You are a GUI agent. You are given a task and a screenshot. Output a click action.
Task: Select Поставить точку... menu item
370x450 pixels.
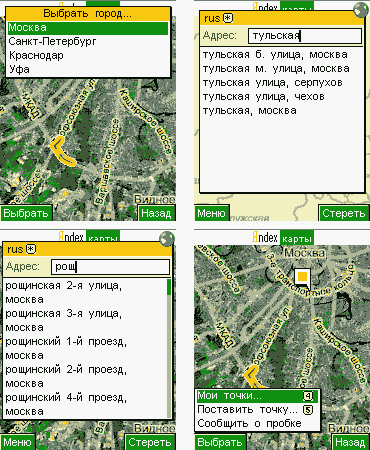coord(257,410)
